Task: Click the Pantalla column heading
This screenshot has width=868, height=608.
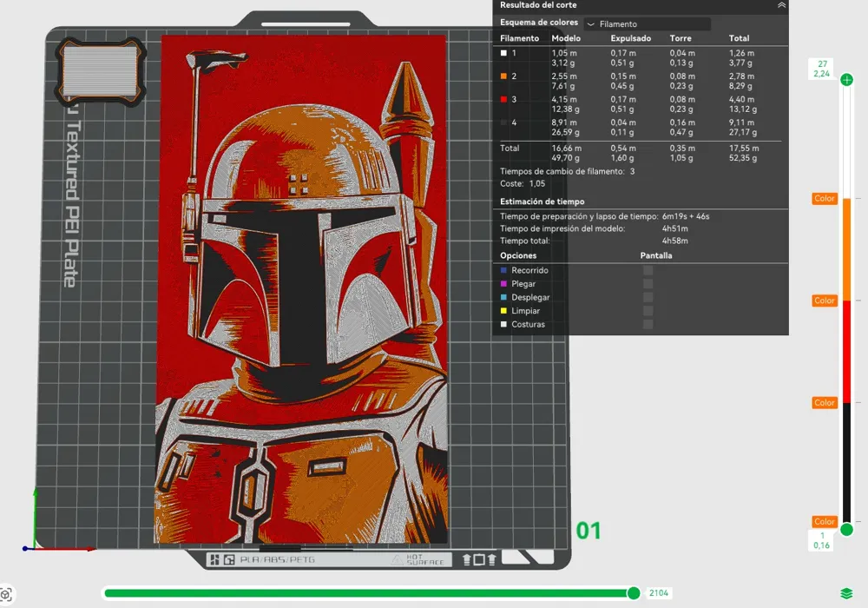Action: pos(656,256)
